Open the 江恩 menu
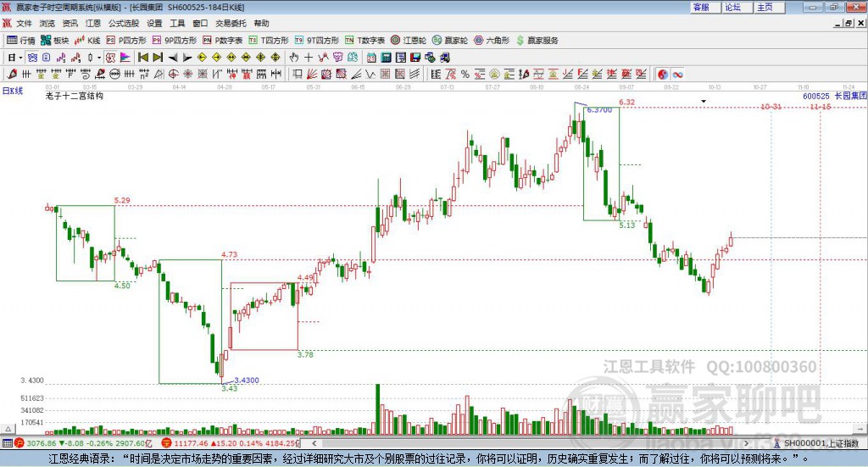868x467 pixels. [93, 23]
